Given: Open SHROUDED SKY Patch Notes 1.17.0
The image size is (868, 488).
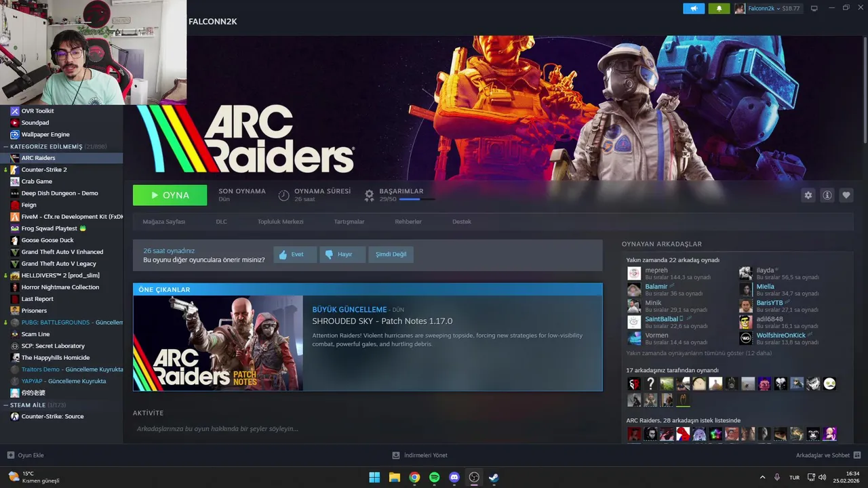Looking at the screenshot, I should click(x=382, y=321).
